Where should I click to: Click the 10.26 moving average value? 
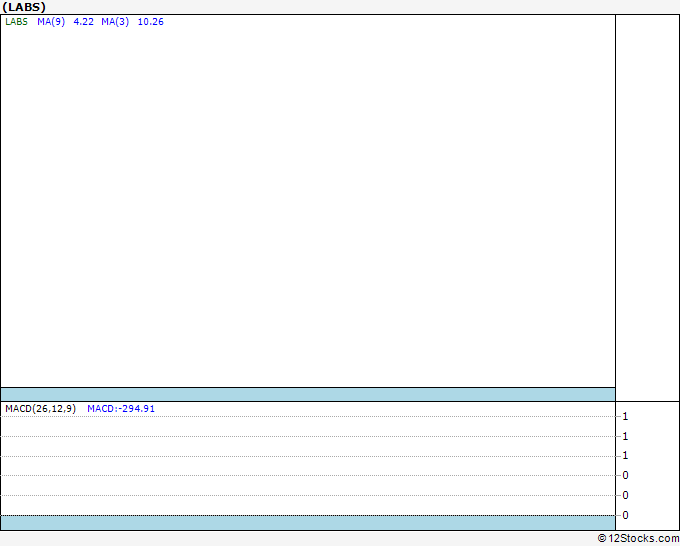tap(150, 22)
